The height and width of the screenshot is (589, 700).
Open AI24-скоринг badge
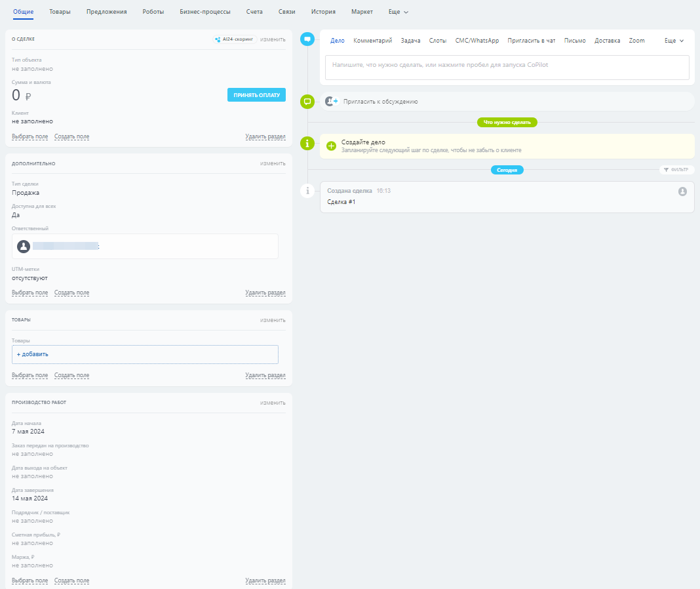(x=235, y=39)
